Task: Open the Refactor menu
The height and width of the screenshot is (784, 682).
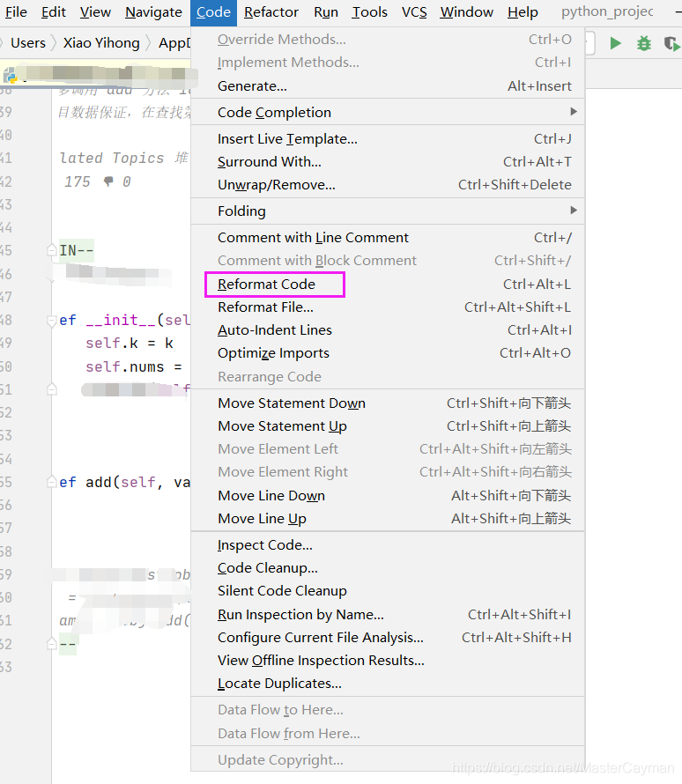Action: (271, 12)
